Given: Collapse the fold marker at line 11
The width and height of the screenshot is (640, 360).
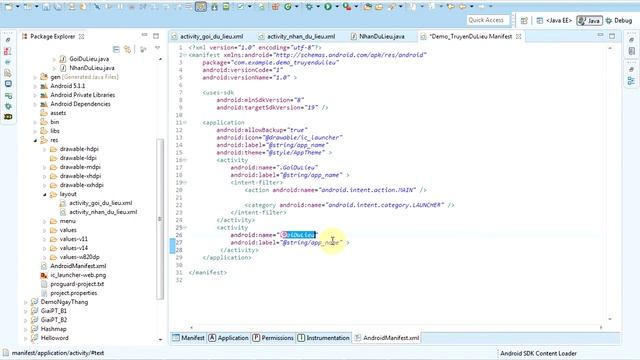Looking at the screenshot, I should point(185,122).
